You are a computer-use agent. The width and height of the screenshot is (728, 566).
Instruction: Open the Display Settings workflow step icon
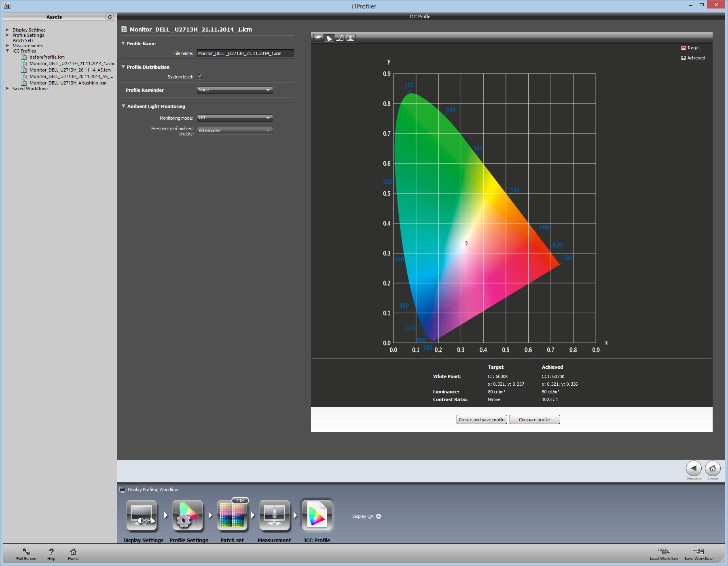pyautogui.click(x=142, y=515)
